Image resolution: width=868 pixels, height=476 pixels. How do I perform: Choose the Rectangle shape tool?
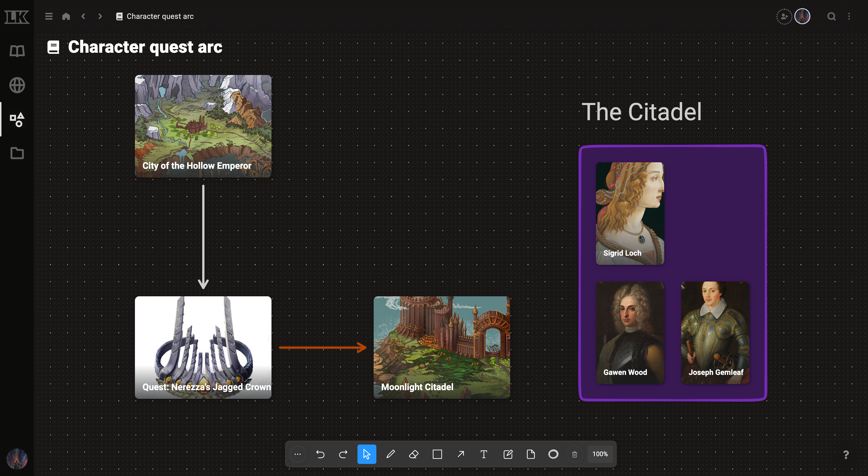coord(437,454)
